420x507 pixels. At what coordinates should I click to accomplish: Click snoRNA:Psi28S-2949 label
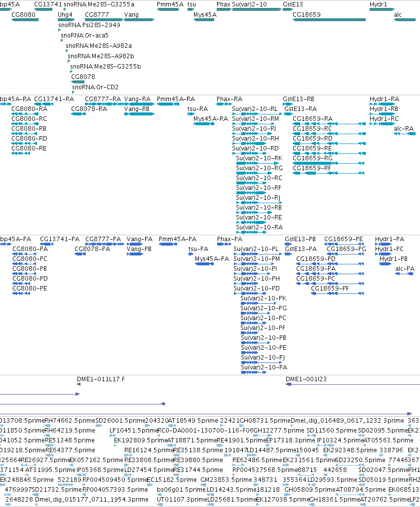tap(89, 25)
